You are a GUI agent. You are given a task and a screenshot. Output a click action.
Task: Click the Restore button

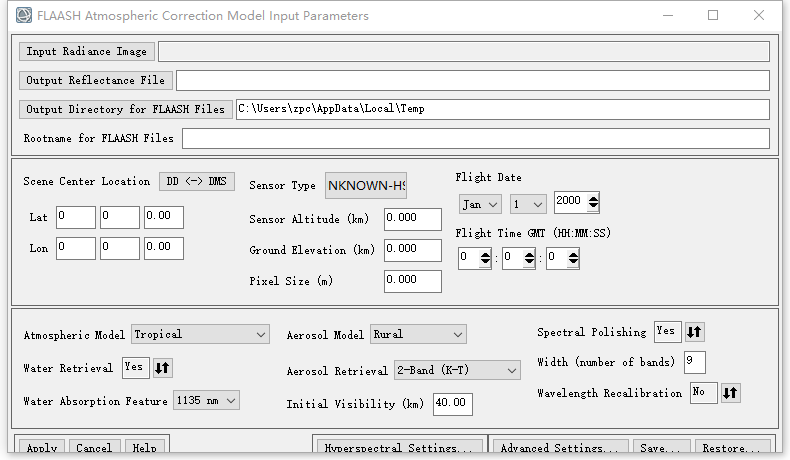tap(732, 447)
